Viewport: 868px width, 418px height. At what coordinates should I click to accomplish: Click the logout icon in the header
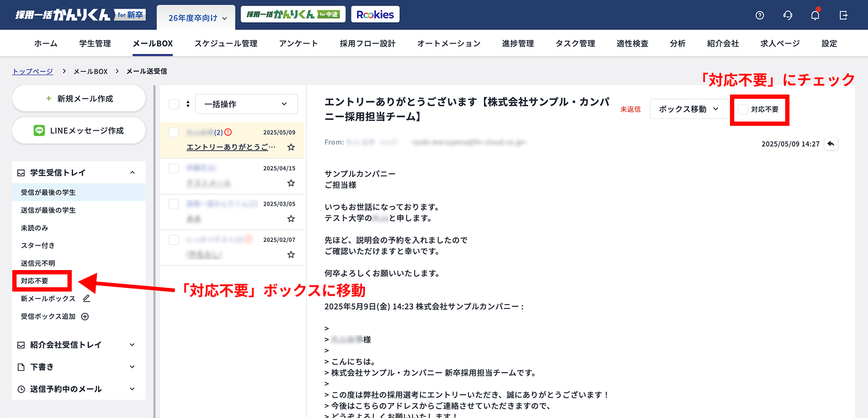pyautogui.click(x=843, y=15)
